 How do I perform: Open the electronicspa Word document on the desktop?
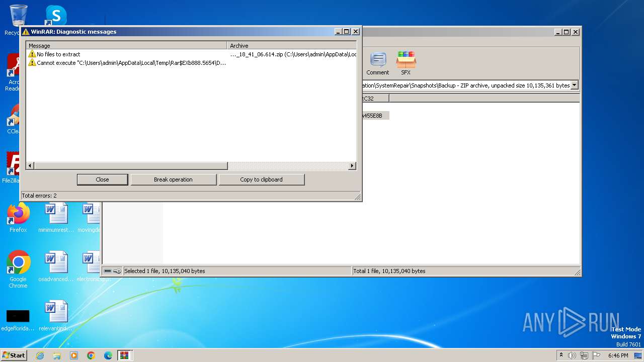90,266
